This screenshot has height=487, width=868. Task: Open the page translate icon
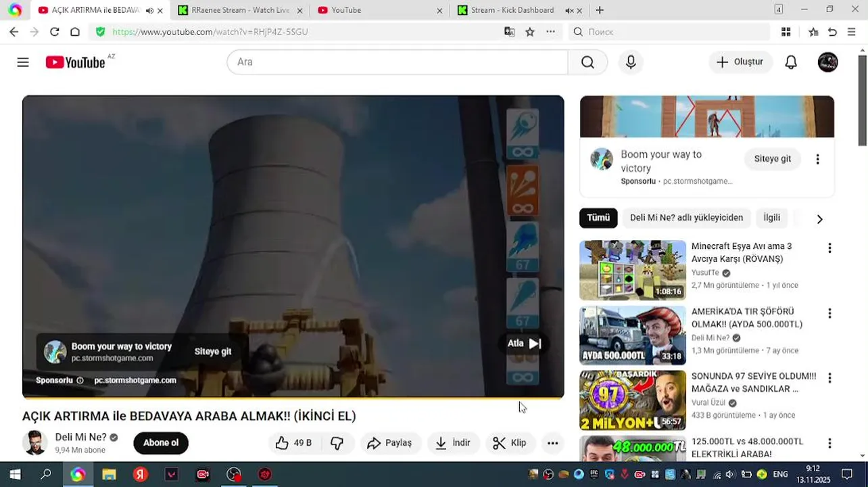click(510, 32)
